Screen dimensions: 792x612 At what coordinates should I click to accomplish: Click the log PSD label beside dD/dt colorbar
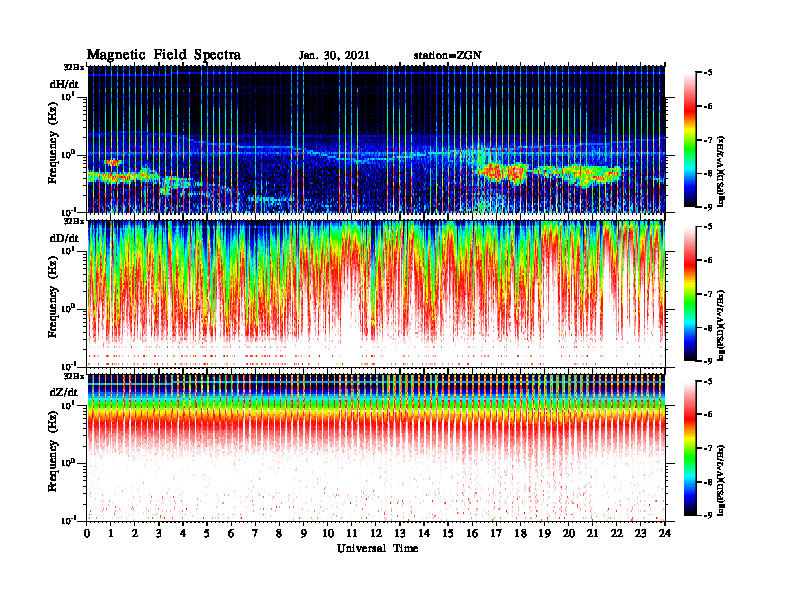point(721,325)
